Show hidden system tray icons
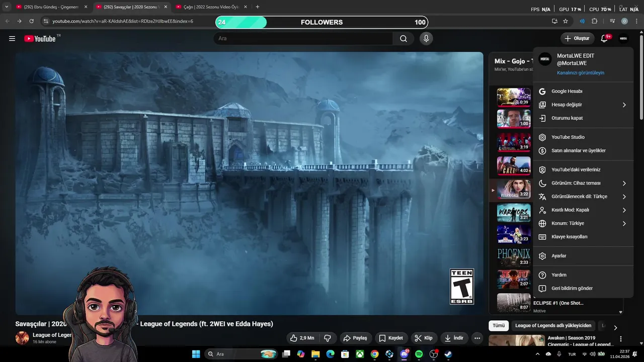This screenshot has width=644, height=362. click(x=537, y=354)
